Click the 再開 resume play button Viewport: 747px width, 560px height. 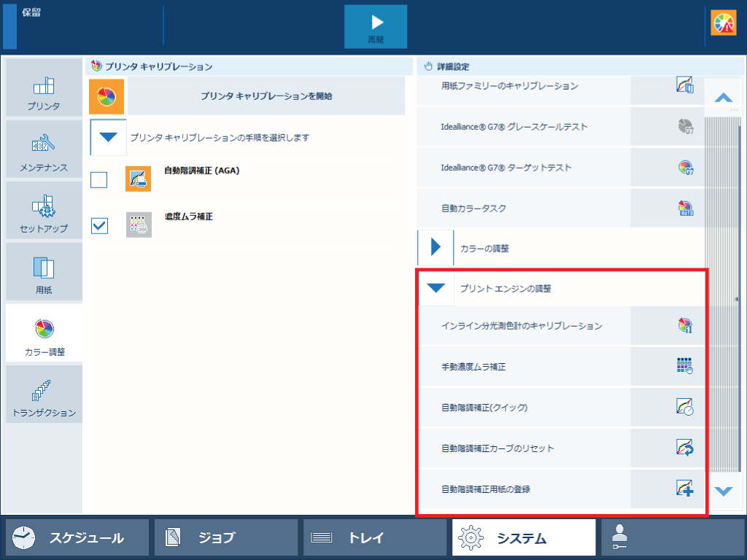pyautogui.click(x=376, y=27)
